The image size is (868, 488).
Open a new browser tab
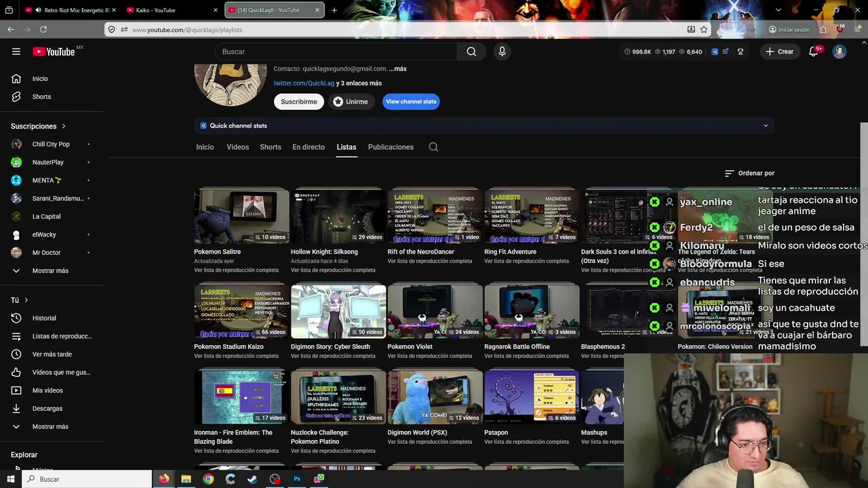334,10
